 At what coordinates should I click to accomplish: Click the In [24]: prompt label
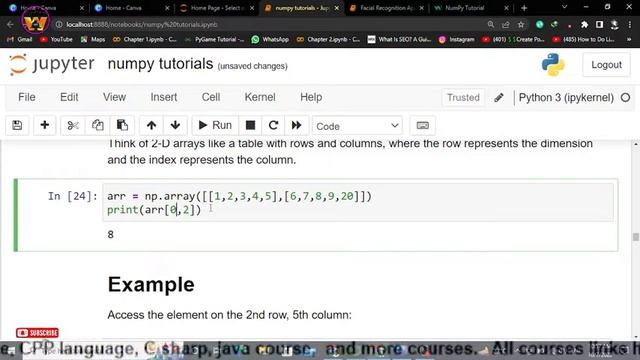coord(73,196)
